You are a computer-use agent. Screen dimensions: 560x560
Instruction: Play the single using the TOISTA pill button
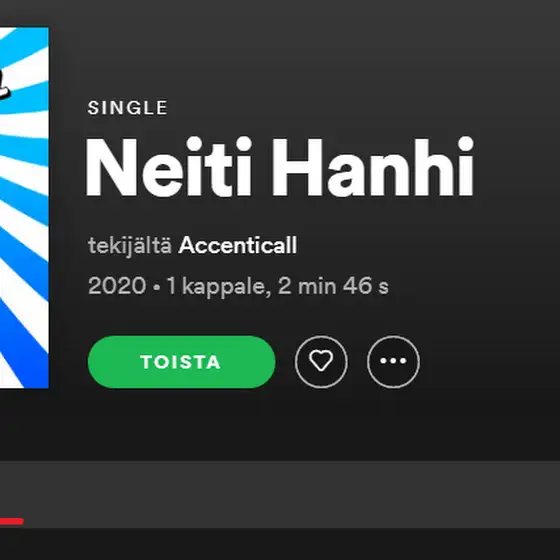(181, 362)
